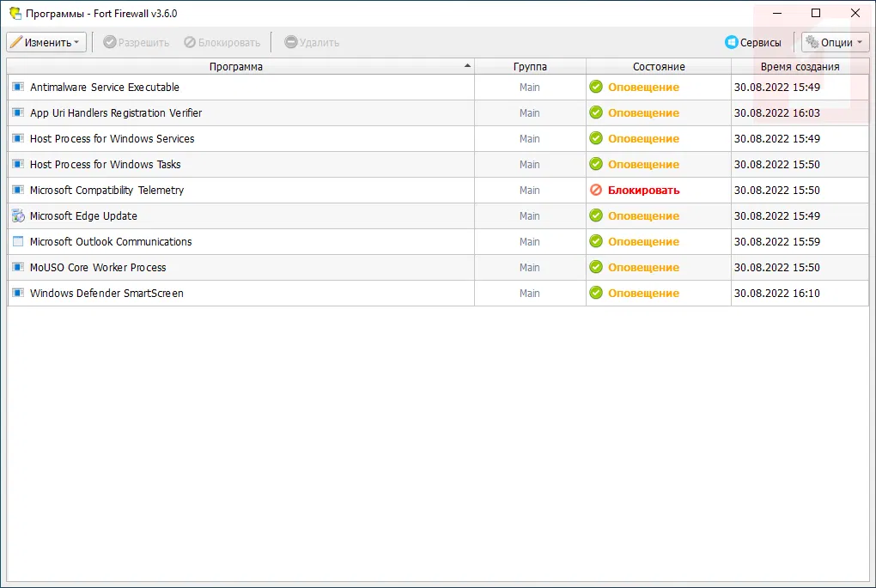Select Host Process for Windows Tasks name
This screenshot has height=588, width=876.
point(105,164)
